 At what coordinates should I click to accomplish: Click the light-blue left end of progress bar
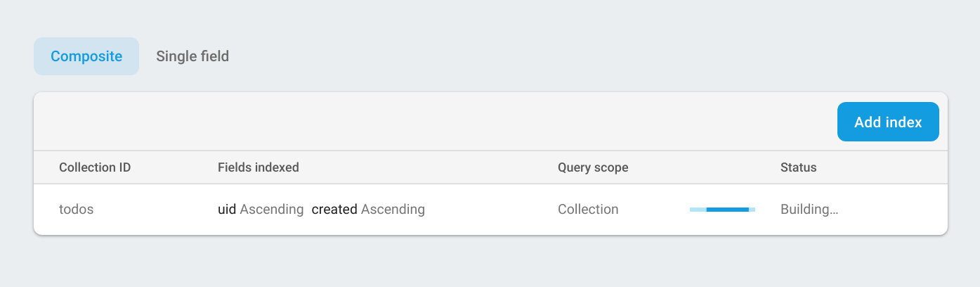point(698,210)
